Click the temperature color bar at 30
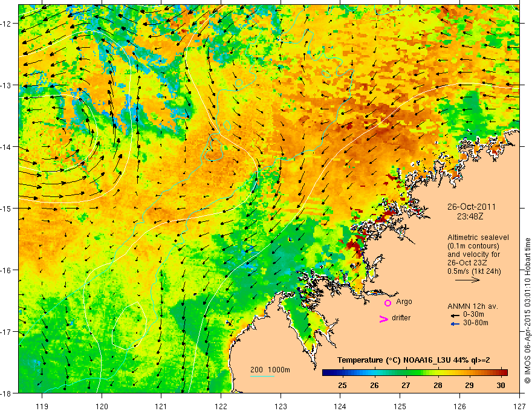The width and height of the screenshot is (532, 411). pos(501,373)
